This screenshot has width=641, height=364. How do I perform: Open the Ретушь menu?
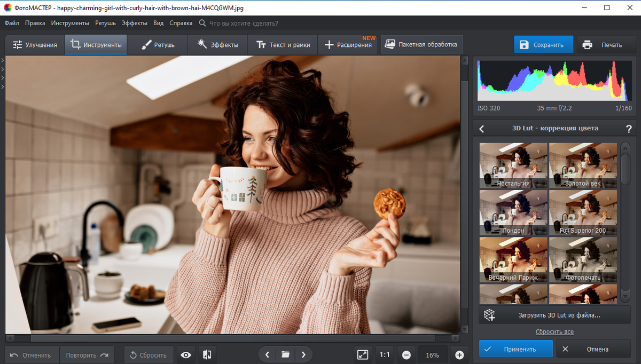tap(105, 23)
